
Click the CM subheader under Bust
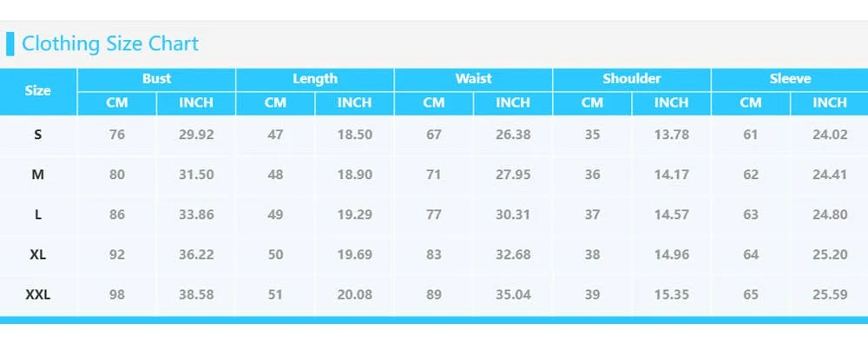[x=117, y=102]
